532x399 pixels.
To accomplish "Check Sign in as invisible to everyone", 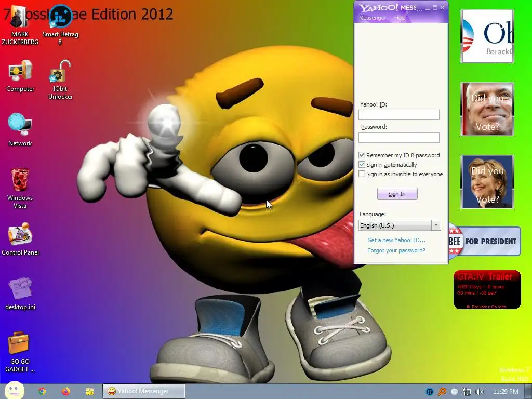I will tap(362, 174).
